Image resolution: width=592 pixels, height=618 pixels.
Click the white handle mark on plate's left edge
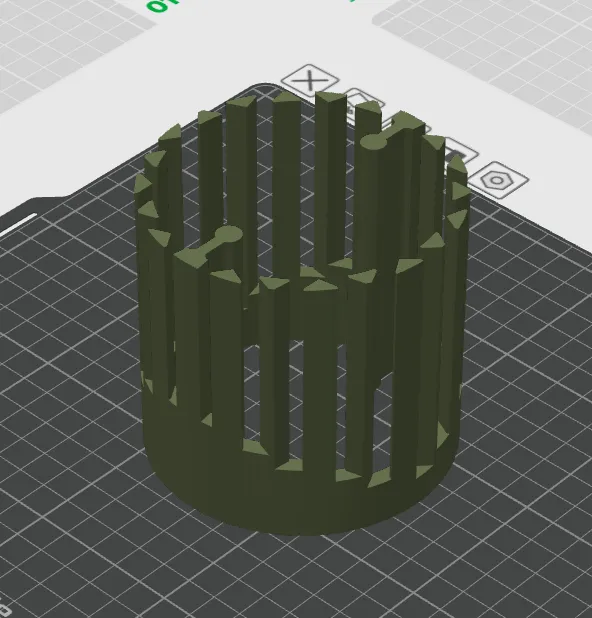[18, 225]
